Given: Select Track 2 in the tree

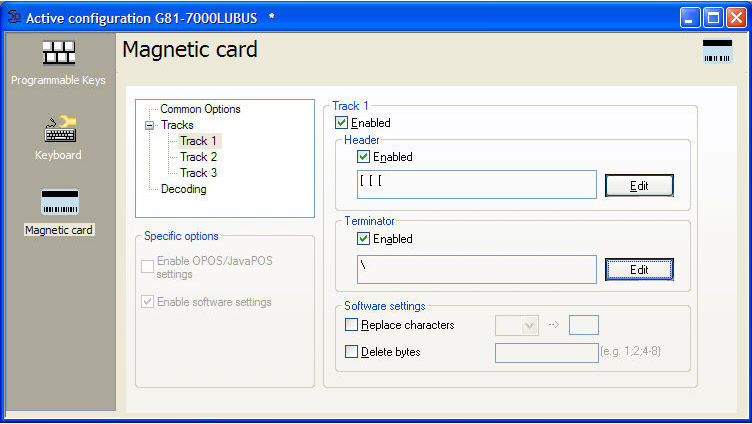Looking at the screenshot, I should tap(198, 157).
